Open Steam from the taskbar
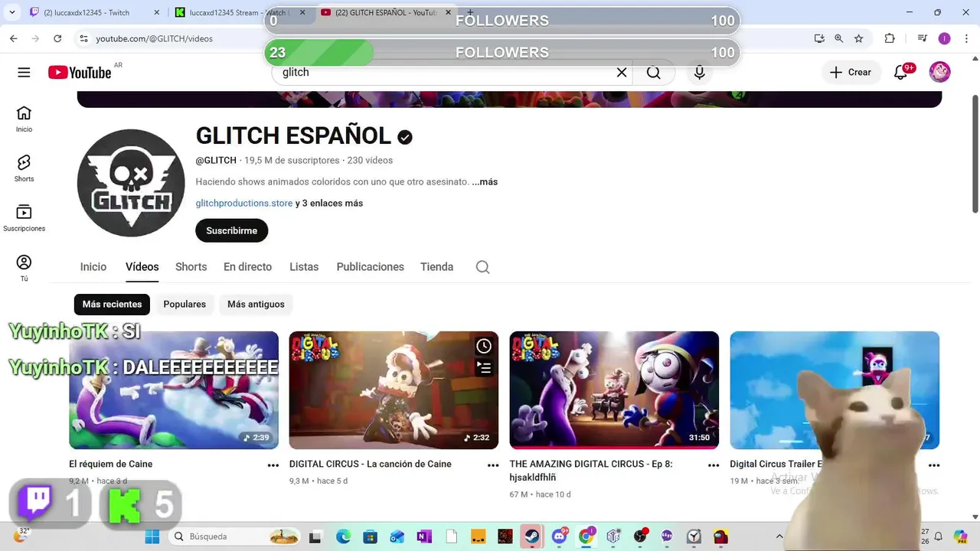 [531, 536]
